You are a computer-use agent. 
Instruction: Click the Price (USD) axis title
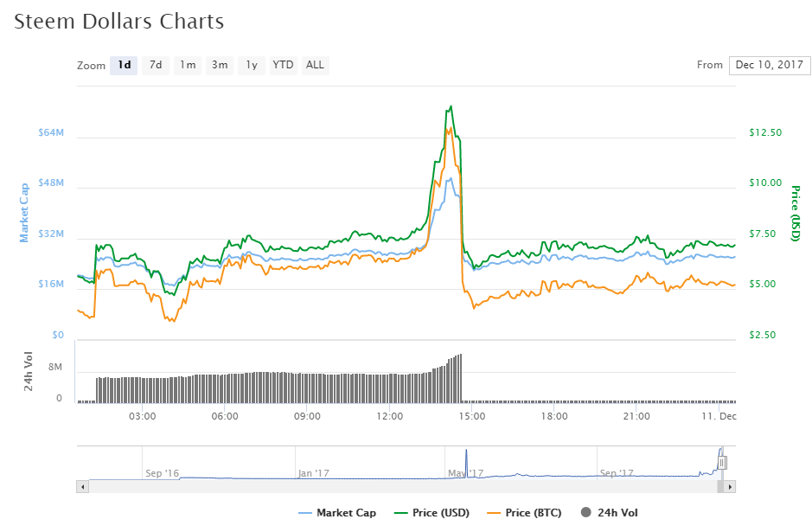(796, 213)
